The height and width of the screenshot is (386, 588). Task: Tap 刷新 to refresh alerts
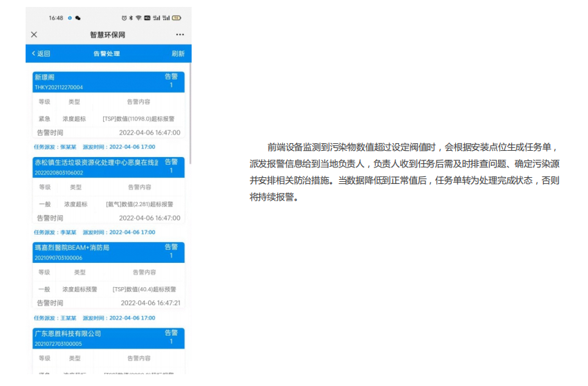178,54
